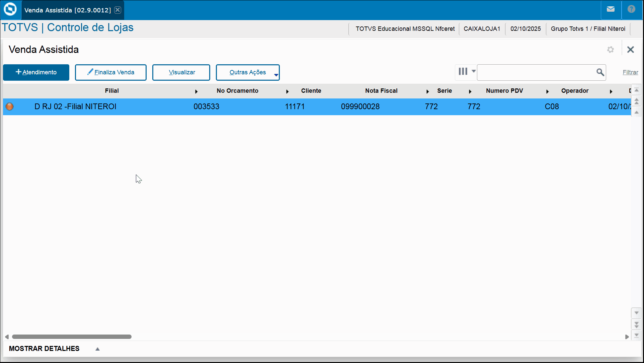Click the Finaliza Venda button
Viewport: 644px width, 363px height.
111,72
